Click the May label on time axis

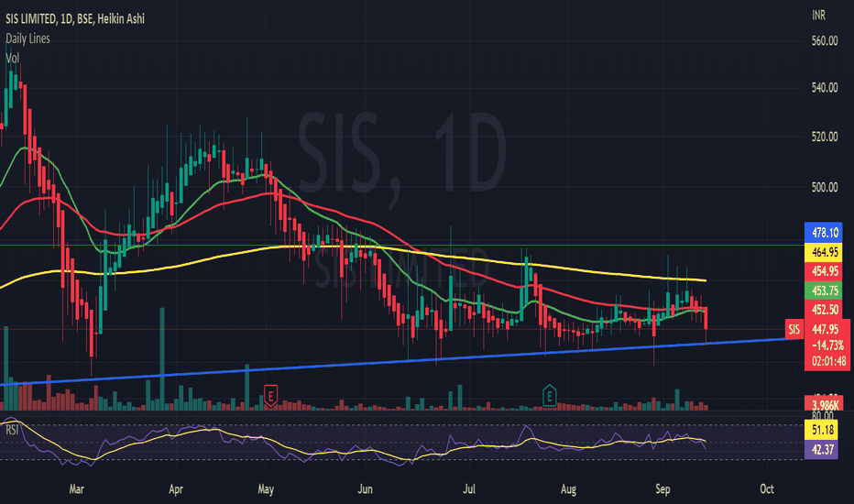coord(266,488)
